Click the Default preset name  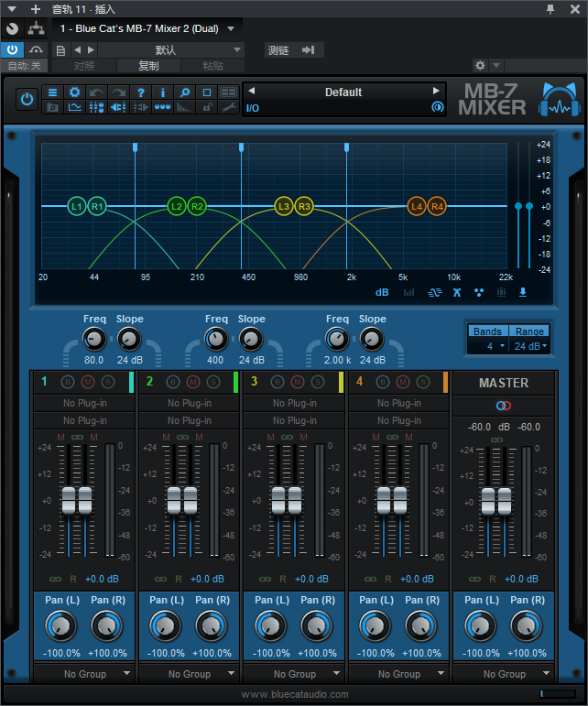(x=343, y=92)
